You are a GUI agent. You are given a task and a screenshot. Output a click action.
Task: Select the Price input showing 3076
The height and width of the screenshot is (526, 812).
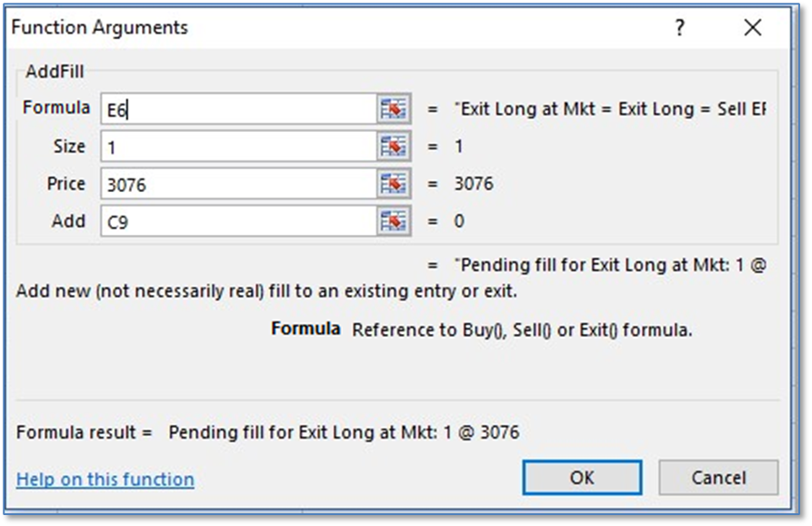pos(238,185)
